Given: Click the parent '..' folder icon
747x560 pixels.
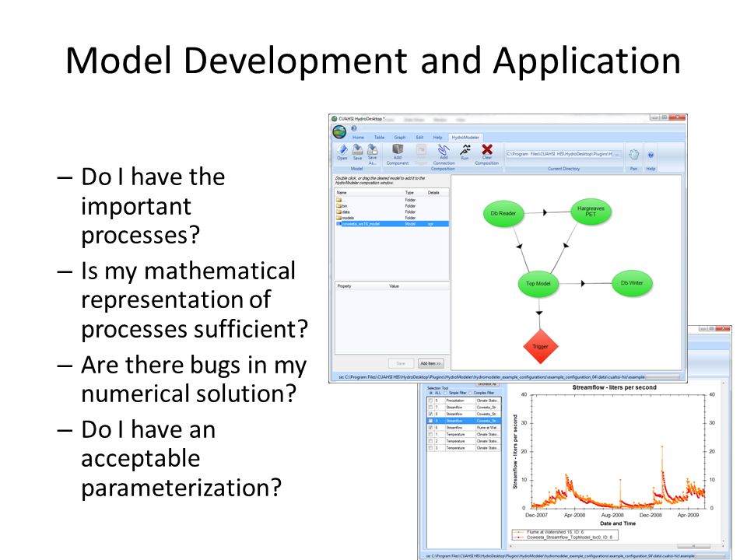Looking at the screenshot, I should click(x=339, y=200).
